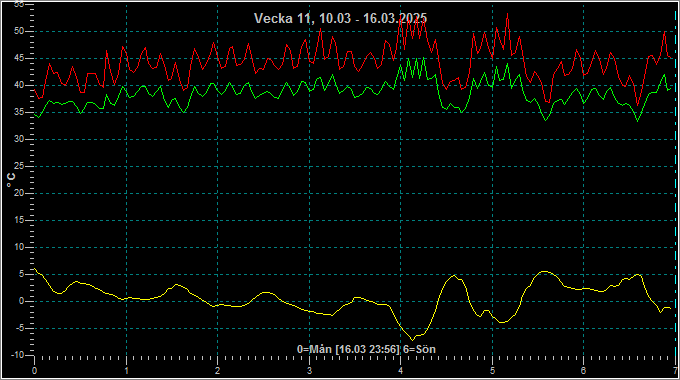Click the 35 label on temperature axis
Image resolution: width=680 pixels, height=380 pixels.
(19, 112)
